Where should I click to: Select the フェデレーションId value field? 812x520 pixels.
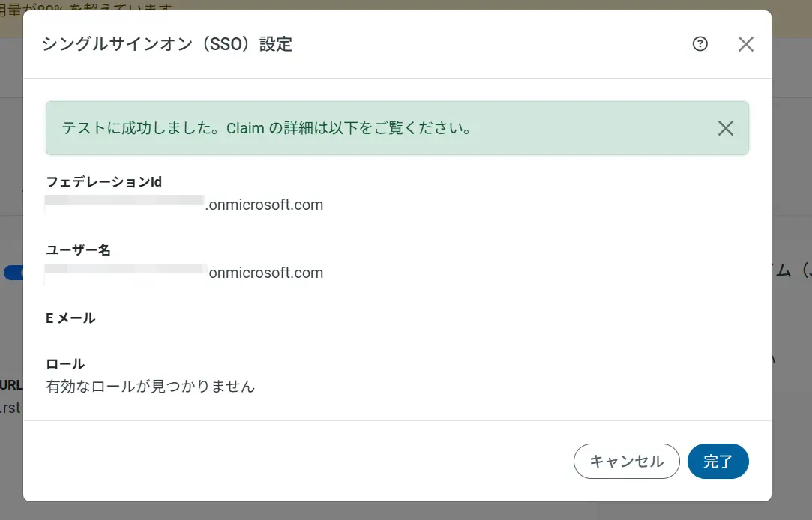(x=124, y=204)
